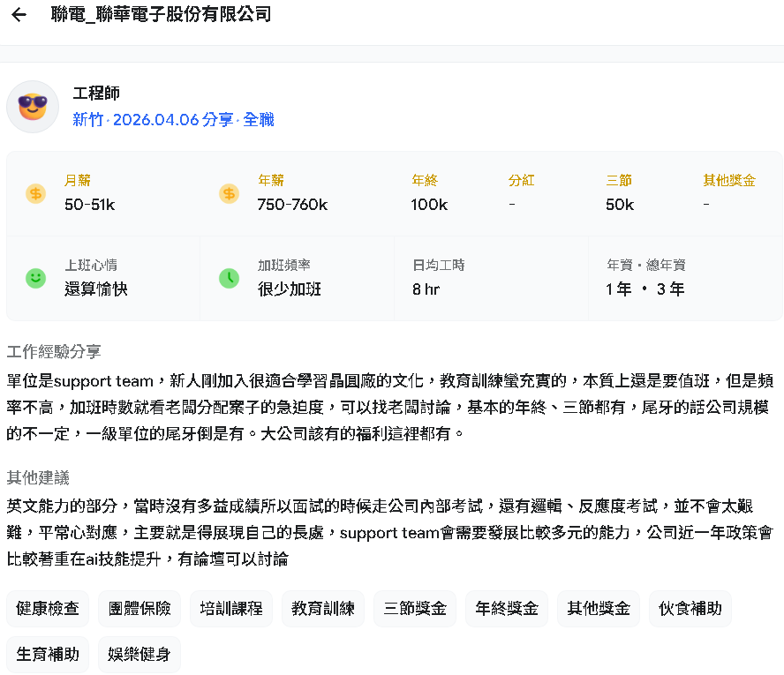Screen dimensions: 784x675
Task: Select the 其他獎金 benefit tag
Action: coord(599,609)
